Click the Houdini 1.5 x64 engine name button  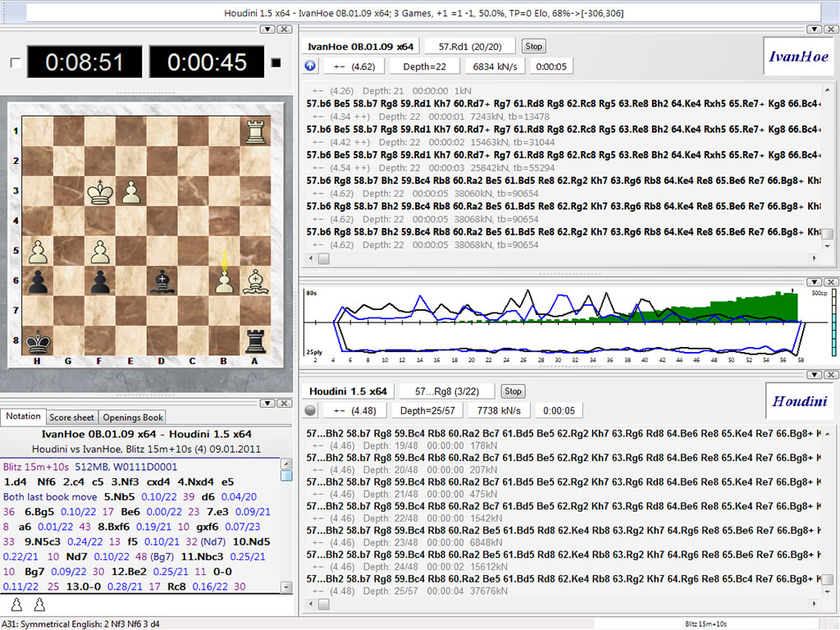348,391
